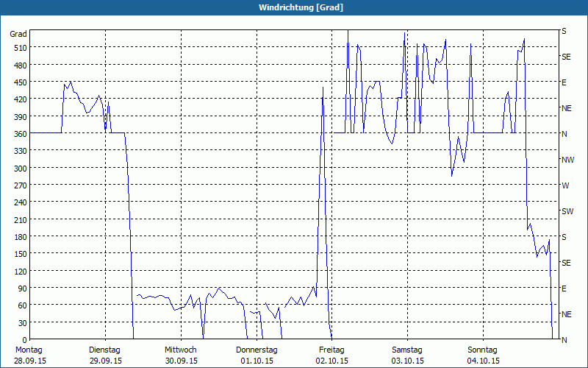
Task: Click the NW compass label
Action: tap(567, 160)
